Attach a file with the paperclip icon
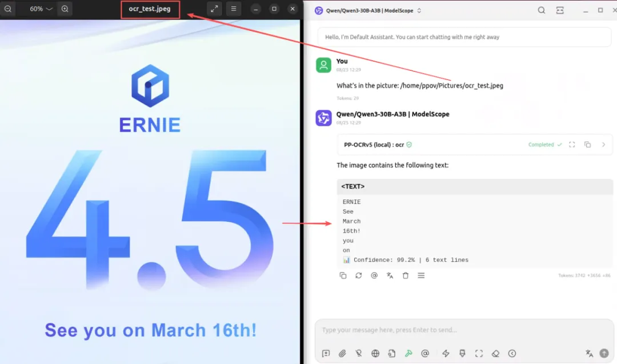 coord(342,353)
